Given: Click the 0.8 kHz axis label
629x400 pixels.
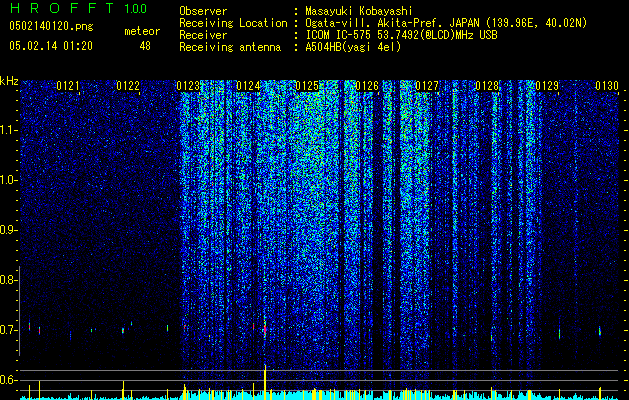Looking at the screenshot, I should click(8, 280).
